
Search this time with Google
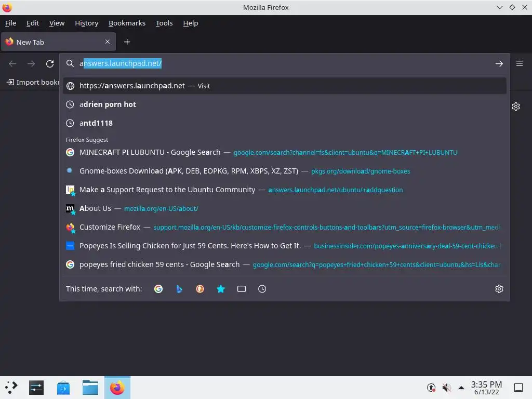(x=158, y=289)
